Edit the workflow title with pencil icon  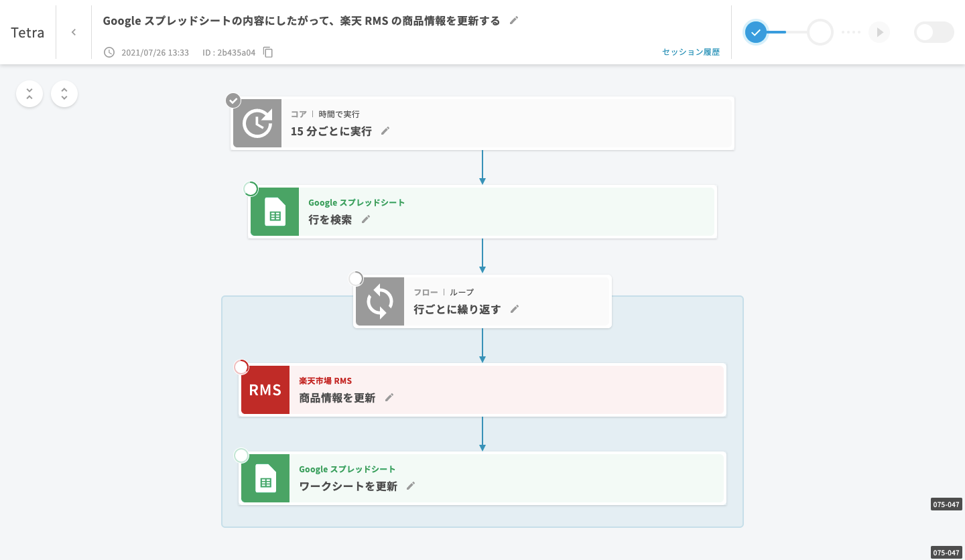pyautogui.click(x=514, y=20)
